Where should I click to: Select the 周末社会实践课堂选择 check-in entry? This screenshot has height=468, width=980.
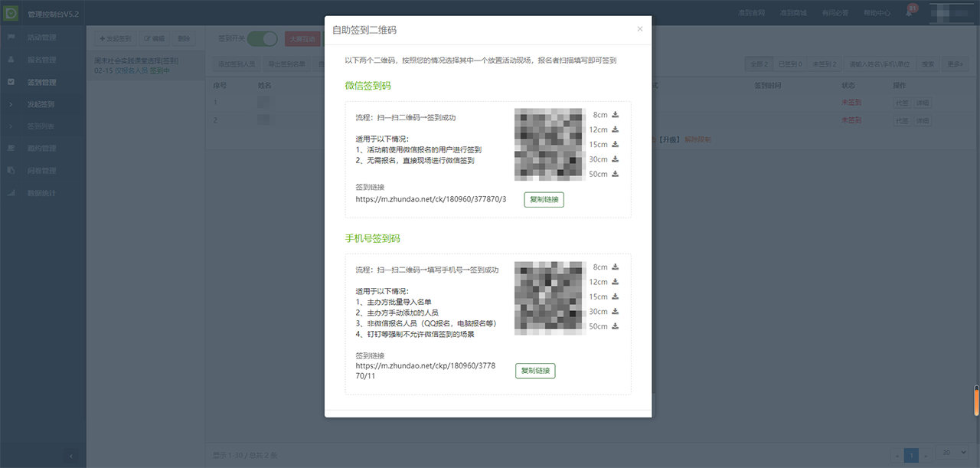(145, 65)
